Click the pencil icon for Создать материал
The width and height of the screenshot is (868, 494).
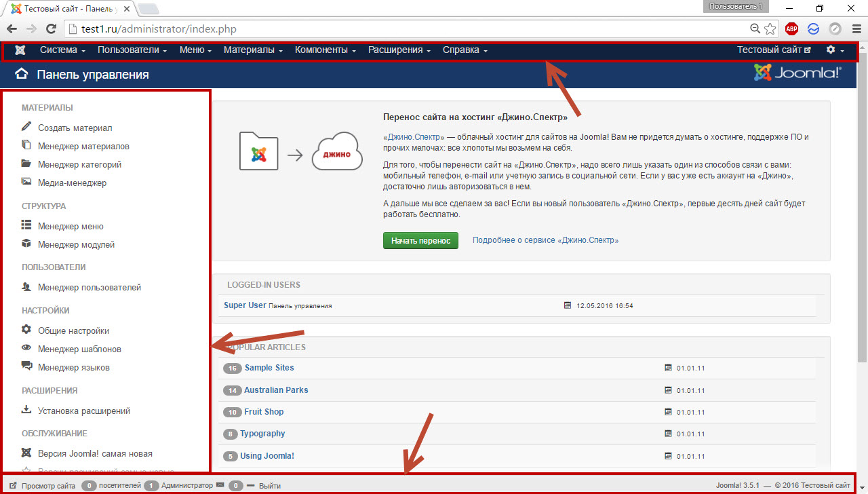(x=26, y=127)
